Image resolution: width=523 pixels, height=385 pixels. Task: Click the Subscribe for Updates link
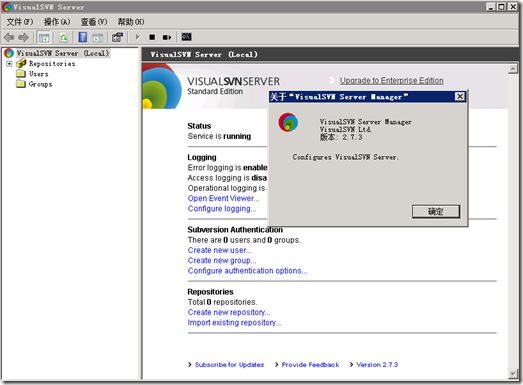(x=229, y=365)
